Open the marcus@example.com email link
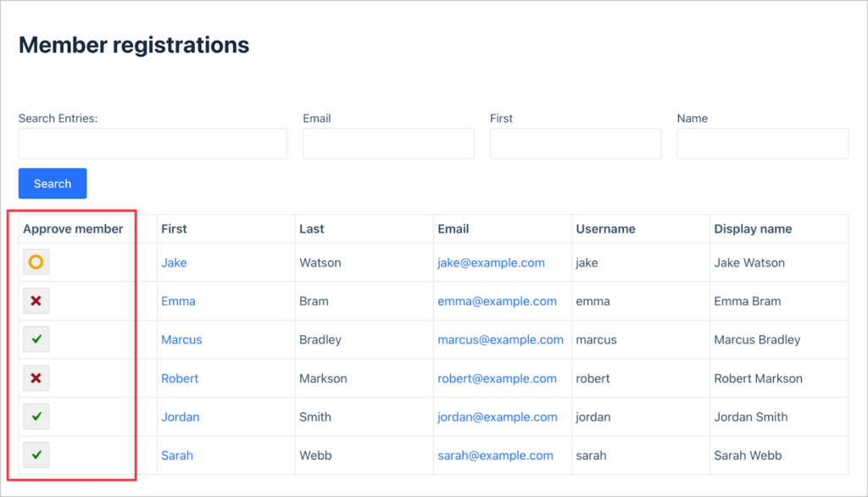The height and width of the screenshot is (497, 868). pos(500,340)
